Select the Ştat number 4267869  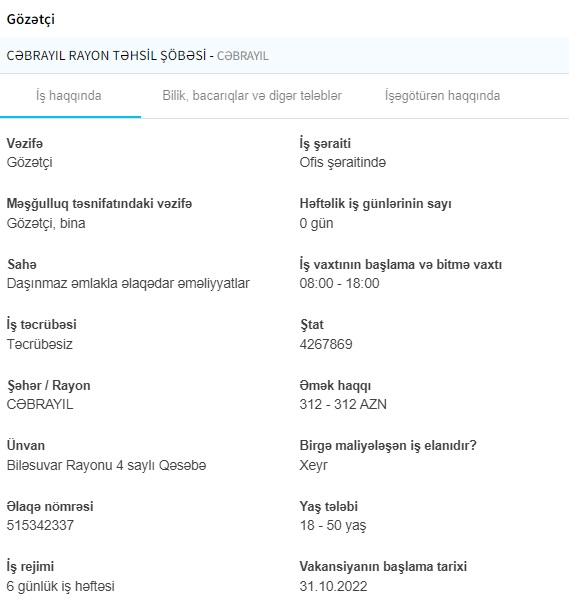tap(326, 344)
